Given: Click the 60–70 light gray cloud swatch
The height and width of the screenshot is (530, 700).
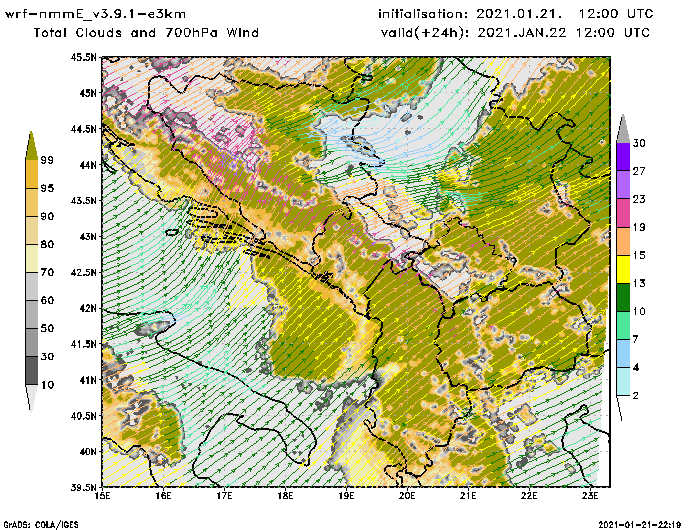Looking at the screenshot, I should click(x=31, y=287).
